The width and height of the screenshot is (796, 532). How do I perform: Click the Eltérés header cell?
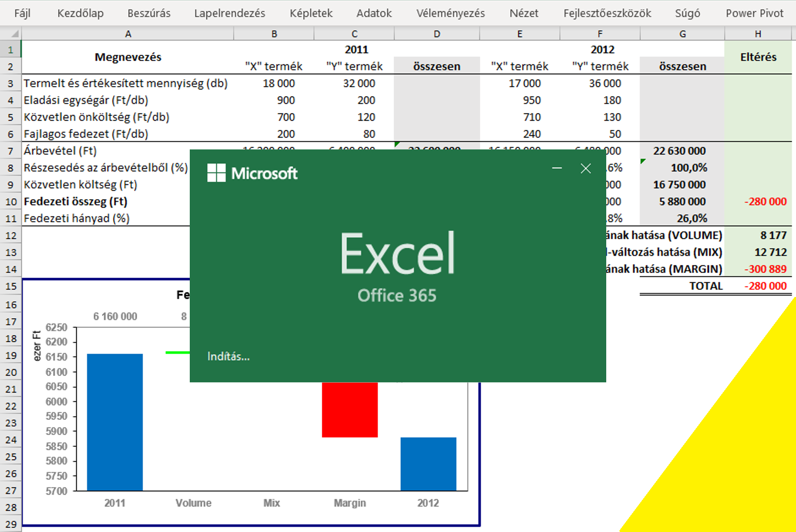pos(758,57)
